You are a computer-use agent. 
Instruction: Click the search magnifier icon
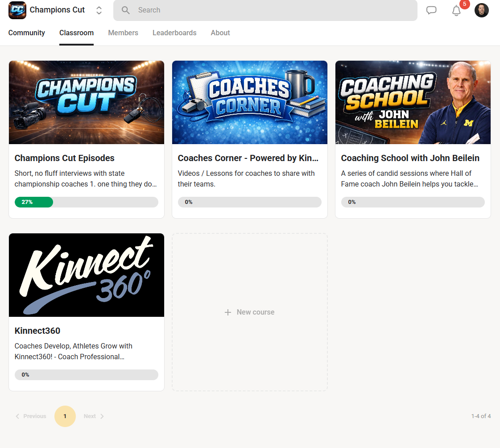tap(126, 10)
